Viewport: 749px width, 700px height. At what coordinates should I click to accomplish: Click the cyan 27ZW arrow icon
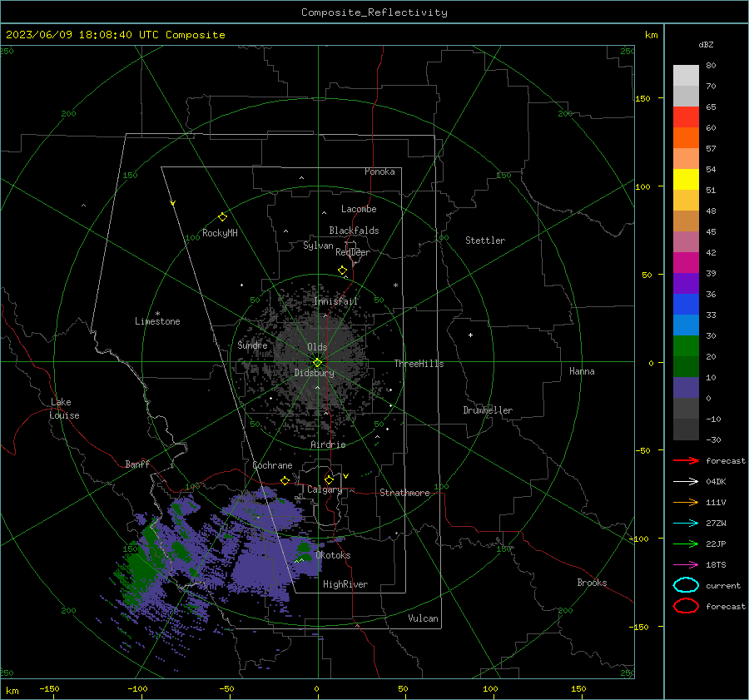[686, 524]
